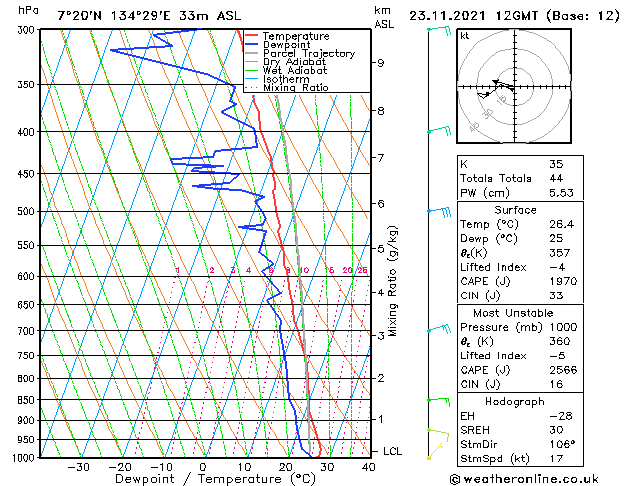The width and height of the screenshot is (629, 486).
Task: Click the red Temperature legend line
Action: 251,36
